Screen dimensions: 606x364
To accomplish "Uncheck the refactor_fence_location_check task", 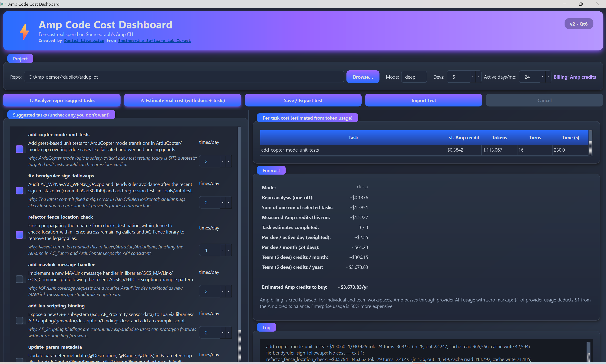I will click(x=19, y=235).
